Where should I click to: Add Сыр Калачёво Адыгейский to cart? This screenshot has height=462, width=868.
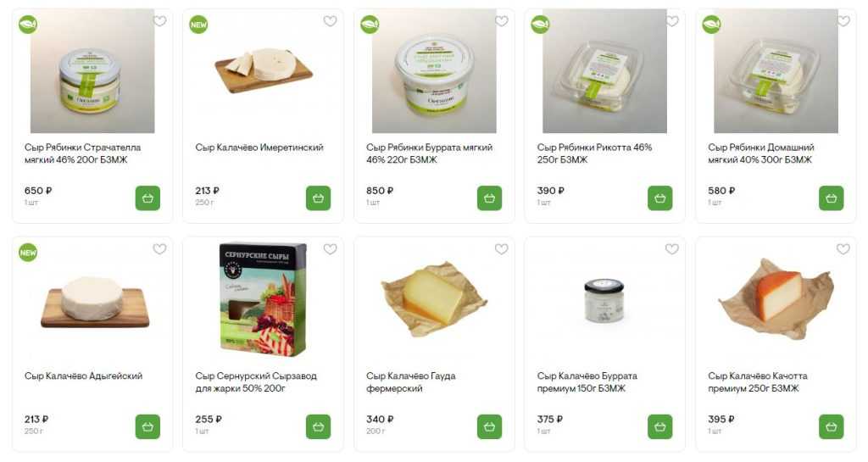147,426
